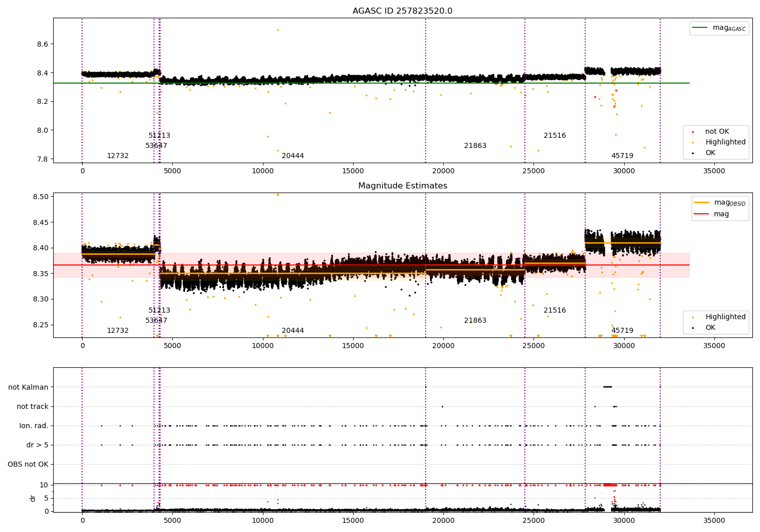Click the 'Magnitude Estimates' subplot title

402,186
